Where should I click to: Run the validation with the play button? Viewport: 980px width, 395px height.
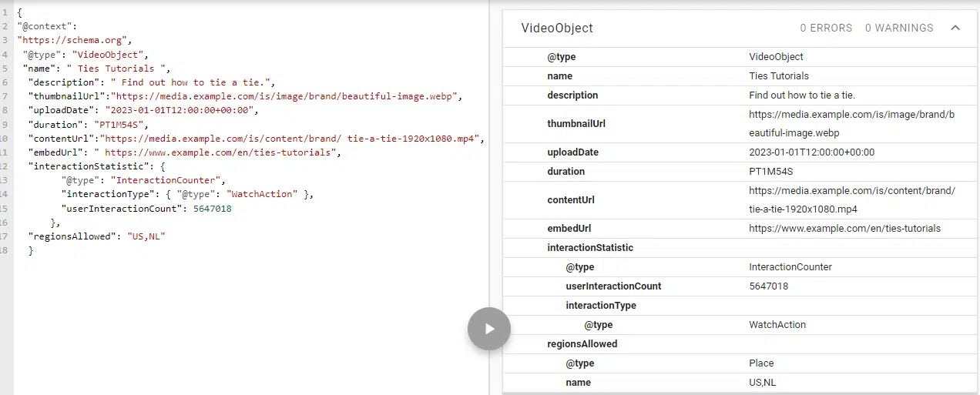coord(489,329)
